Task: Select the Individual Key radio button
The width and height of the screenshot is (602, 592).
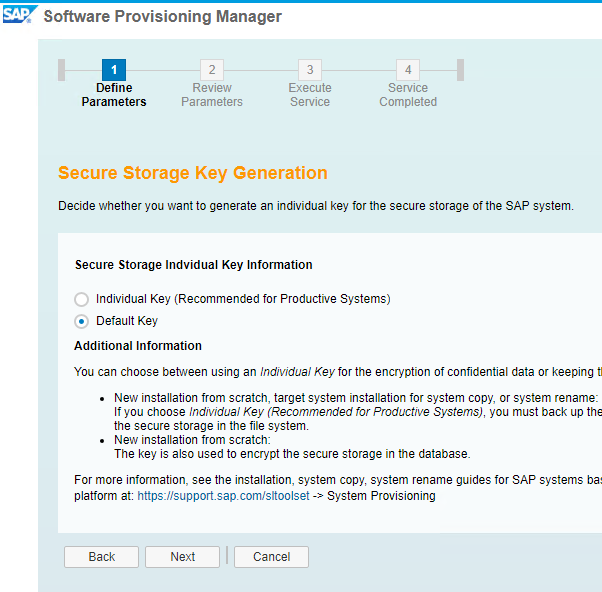Action: pos(81,299)
